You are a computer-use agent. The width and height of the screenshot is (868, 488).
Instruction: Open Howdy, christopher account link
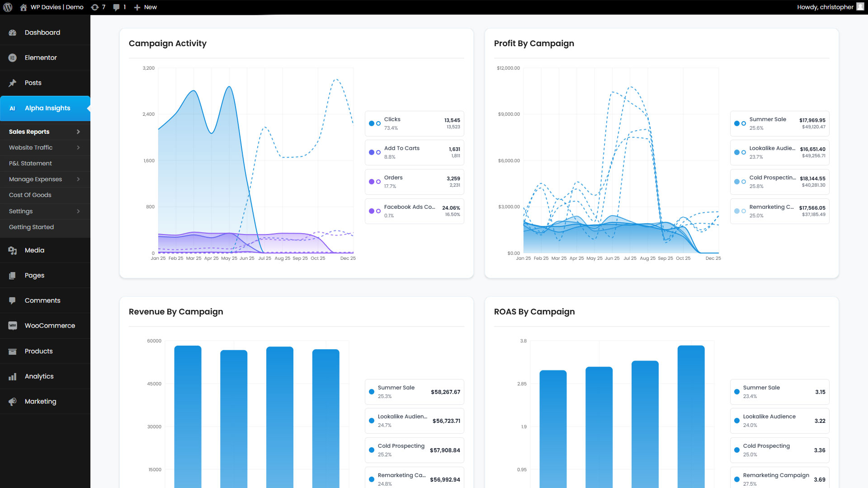(x=825, y=7)
